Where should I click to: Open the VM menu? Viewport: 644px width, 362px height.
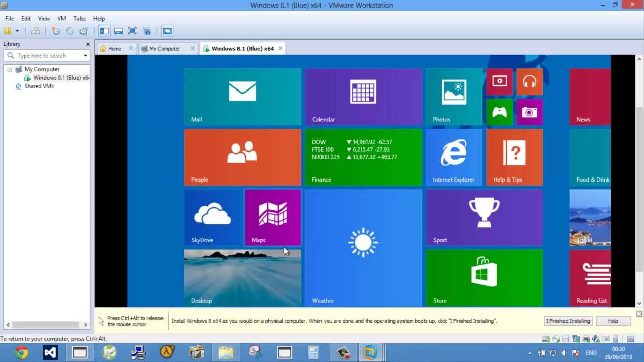pyautogui.click(x=62, y=18)
